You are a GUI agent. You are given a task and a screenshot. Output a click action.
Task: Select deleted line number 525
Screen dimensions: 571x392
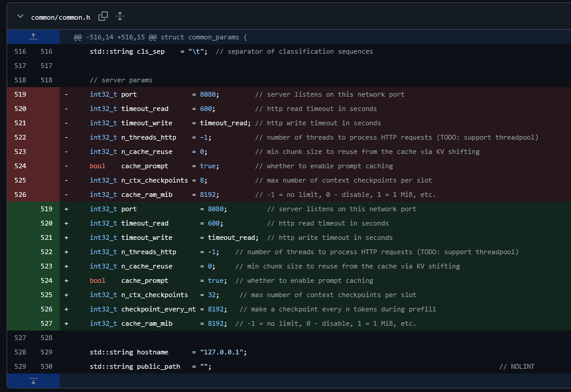(20, 180)
